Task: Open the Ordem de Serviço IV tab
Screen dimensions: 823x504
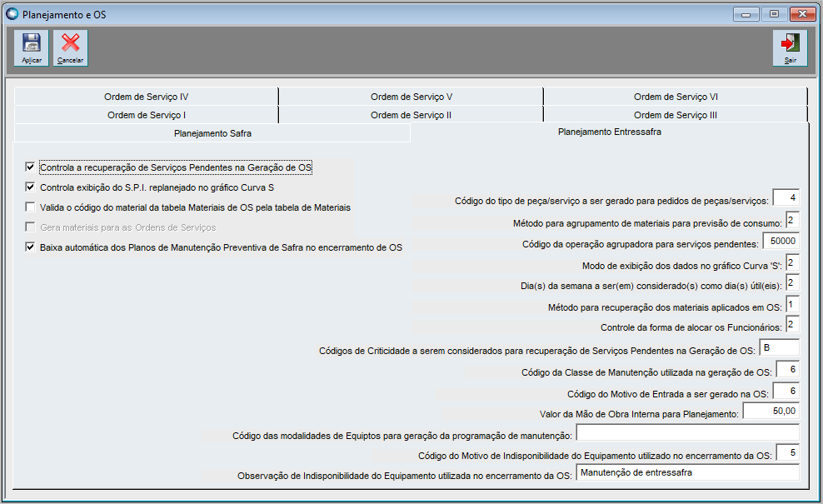Action: point(146,97)
